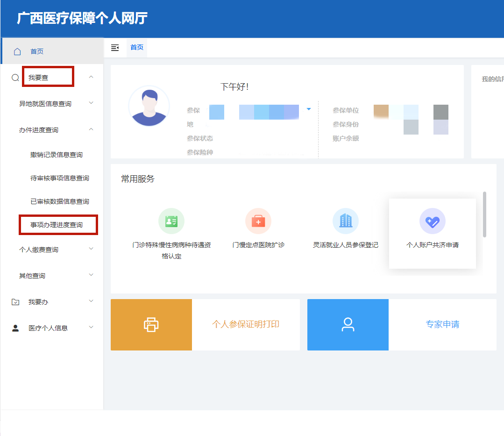Collapse the 我要查 menu section
The image size is (504, 436).
click(91, 77)
